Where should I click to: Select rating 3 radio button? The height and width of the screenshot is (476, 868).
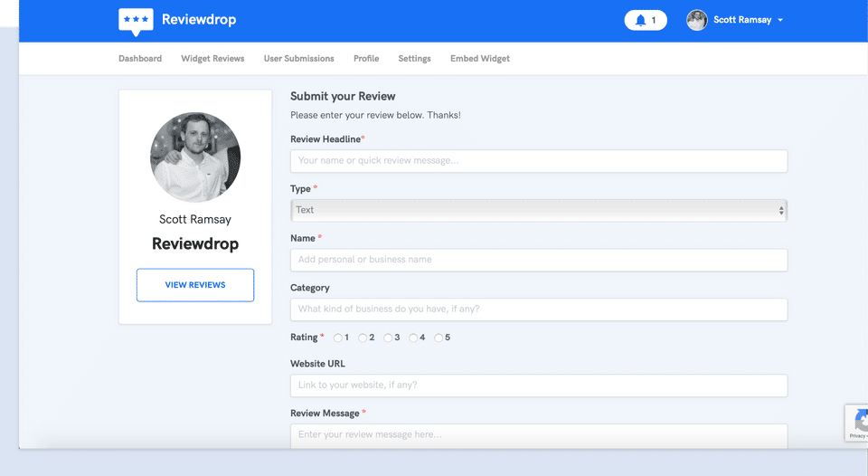tap(388, 338)
